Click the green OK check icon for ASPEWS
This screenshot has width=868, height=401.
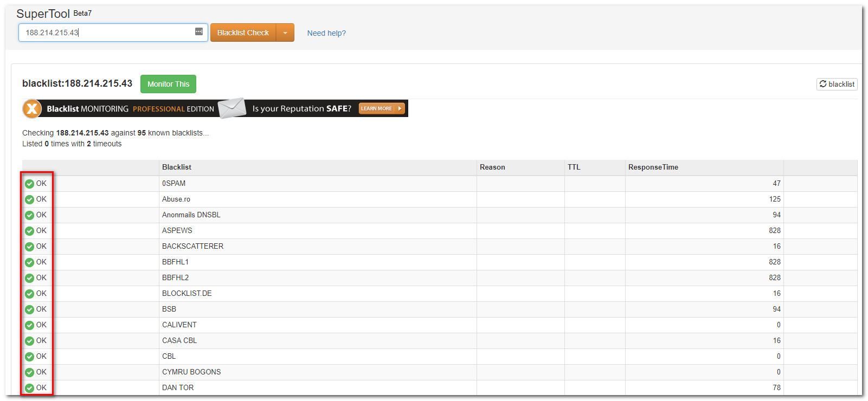pos(29,231)
